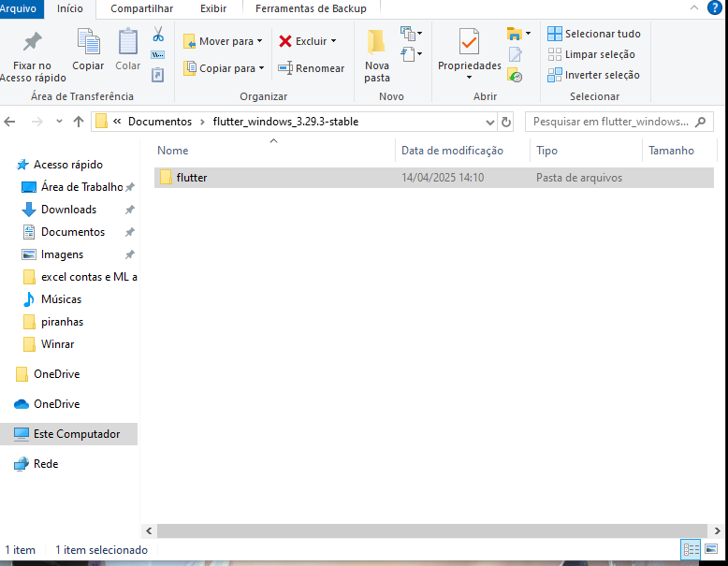Click the history icon in Abrir group

(x=515, y=75)
